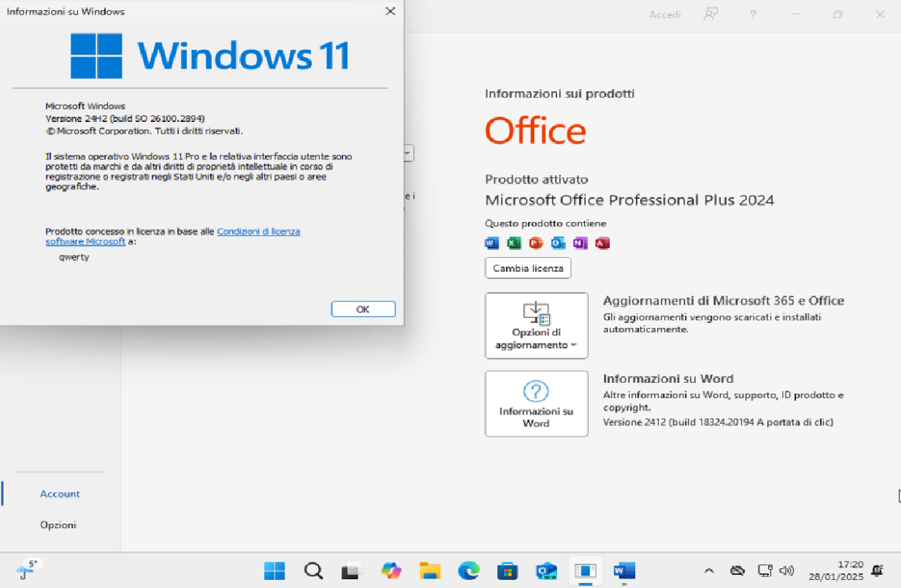This screenshot has height=588, width=901.
Task: Select Account in Word sidebar
Action: pyautogui.click(x=60, y=494)
